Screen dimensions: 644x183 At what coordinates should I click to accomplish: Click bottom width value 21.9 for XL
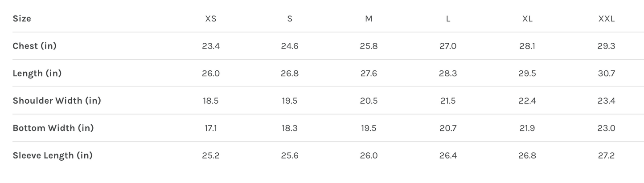[x=527, y=128]
